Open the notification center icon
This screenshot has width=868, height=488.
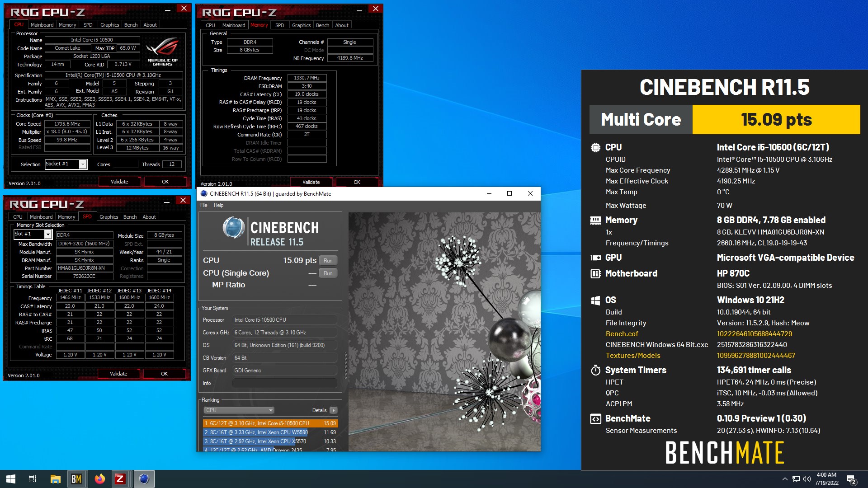click(x=851, y=479)
